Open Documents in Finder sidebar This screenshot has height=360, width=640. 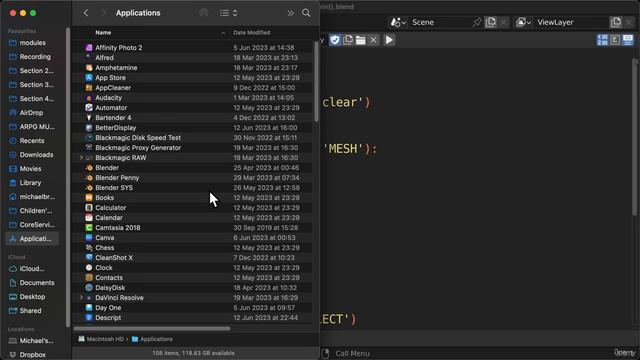click(32, 283)
